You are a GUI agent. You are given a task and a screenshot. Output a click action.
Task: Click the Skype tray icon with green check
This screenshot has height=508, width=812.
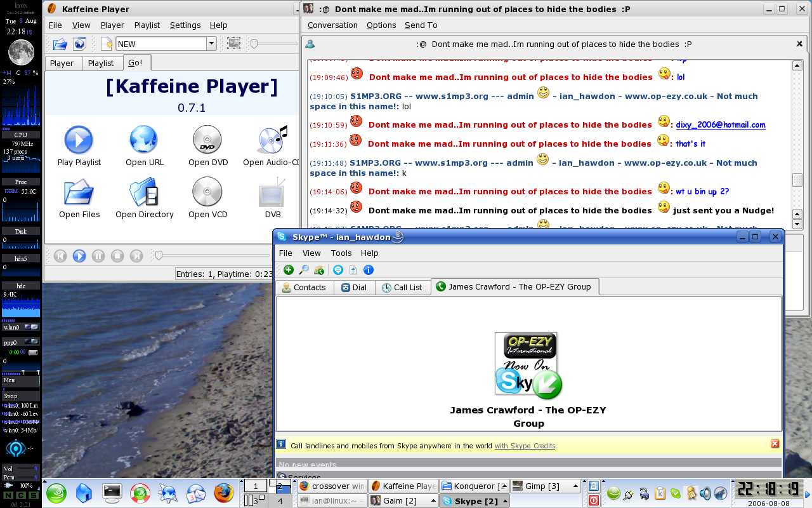[676, 493]
